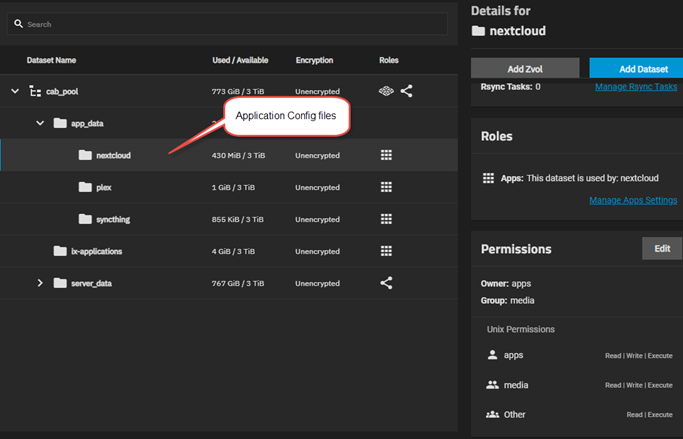683x439 pixels.
Task: Select the ix-applications dataset name
Action: click(96, 251)
